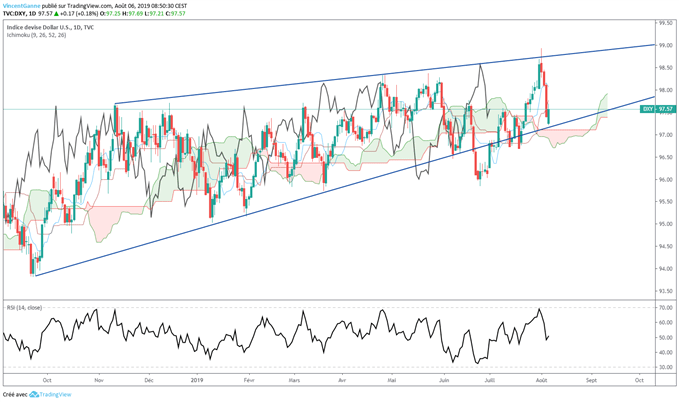679x402 pixels.
Task: Click the Juin label on time axis
Action: 444,380
